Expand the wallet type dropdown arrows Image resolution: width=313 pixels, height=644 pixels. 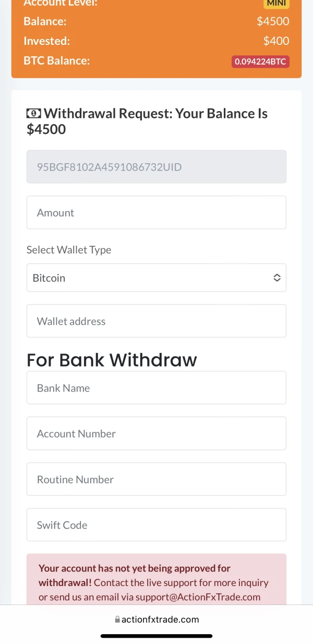click(x=277, y=278)
